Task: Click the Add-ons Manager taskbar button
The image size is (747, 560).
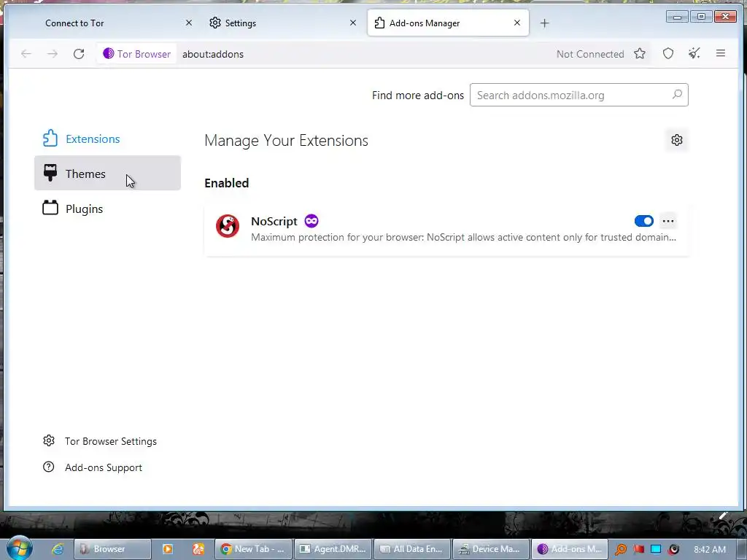Action: [570, 549]
